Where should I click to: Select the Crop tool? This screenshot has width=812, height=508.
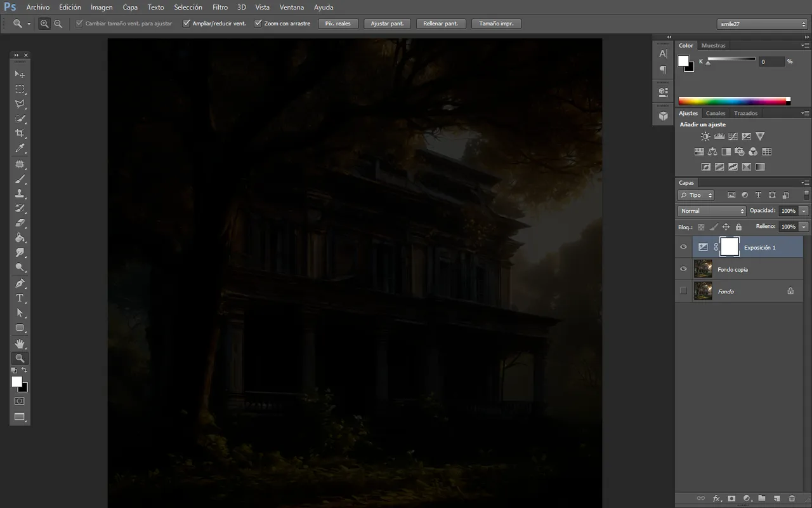pyautogui.click(x=20, y=133)
